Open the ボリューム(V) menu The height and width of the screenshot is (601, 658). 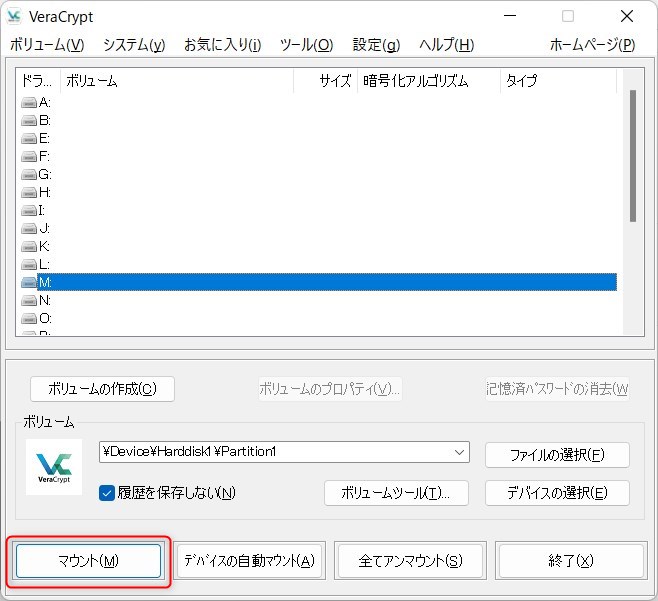[x=47, y=44]
